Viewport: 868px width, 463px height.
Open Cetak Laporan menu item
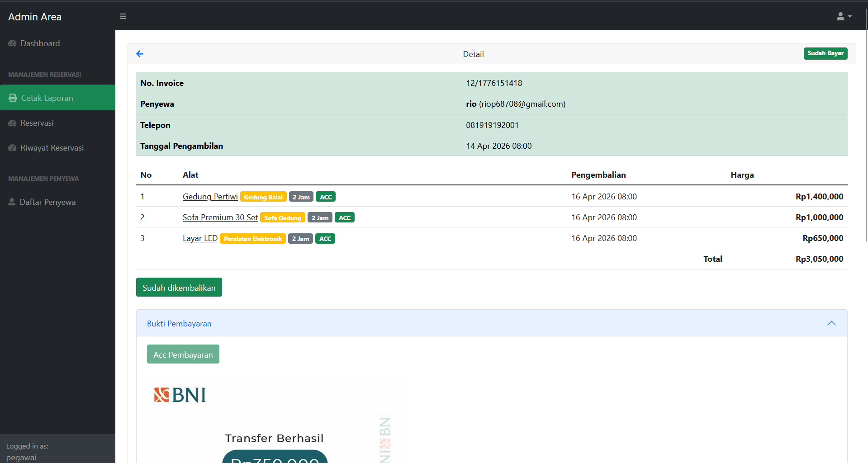point(57,98)
